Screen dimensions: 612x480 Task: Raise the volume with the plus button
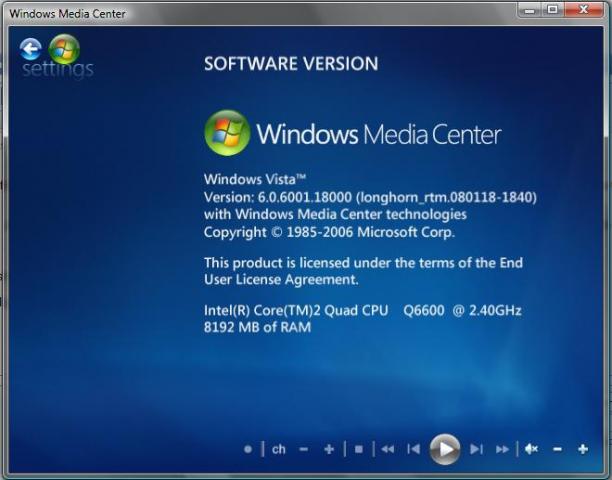[583, 449]
